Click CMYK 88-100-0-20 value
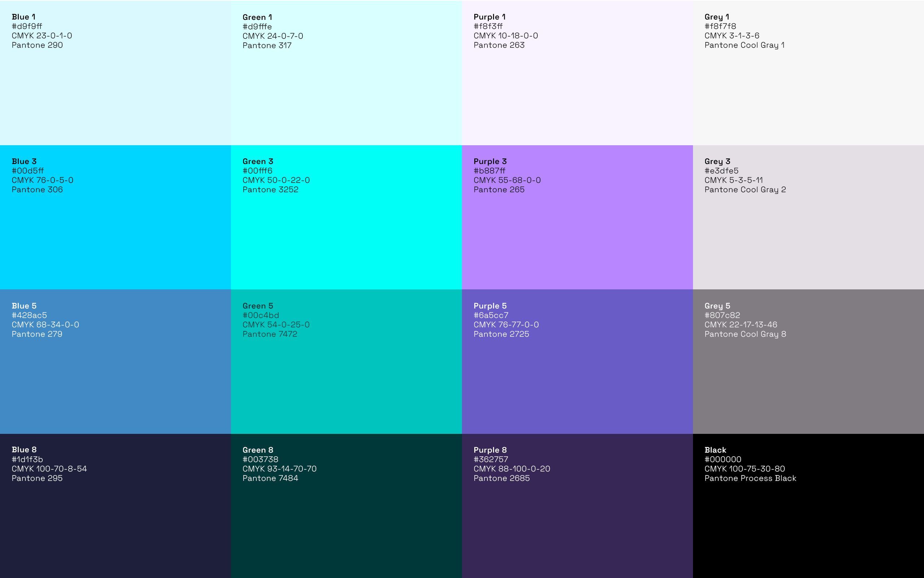The image size is (924, 578). point(512,469)
